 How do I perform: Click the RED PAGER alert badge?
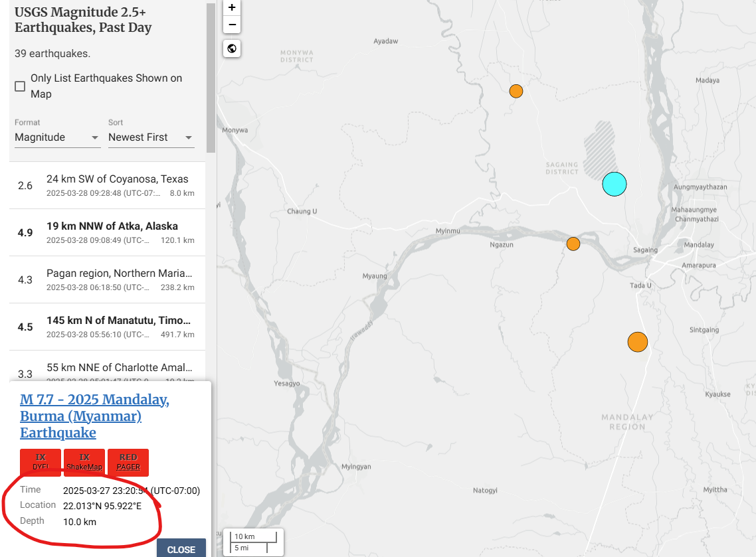click(x=128, y=462)
